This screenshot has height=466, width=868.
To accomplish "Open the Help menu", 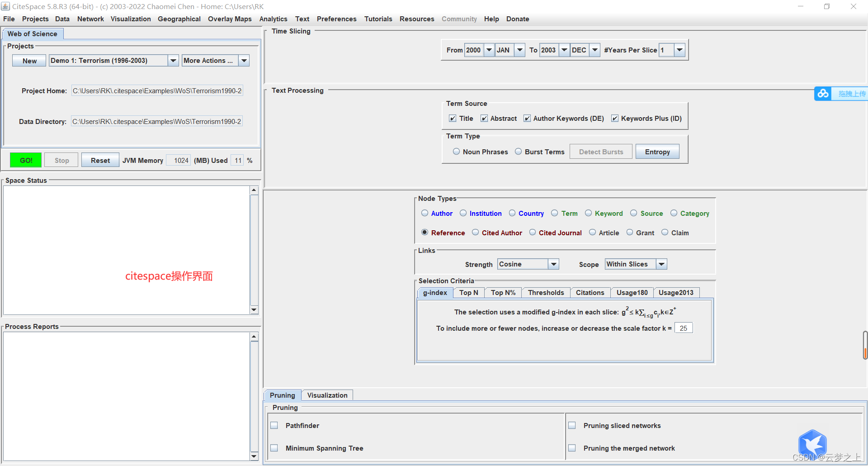I will click(491, 19).
